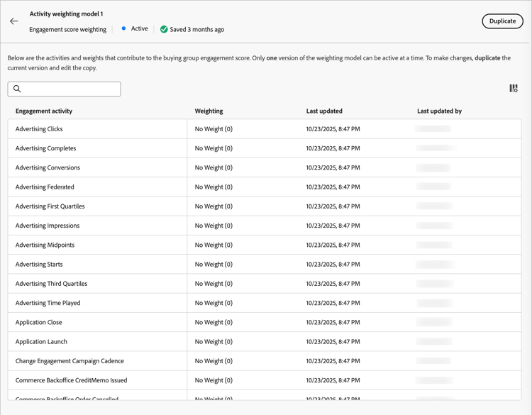The image size is (532, 415).
Task: Click the Last updated column header
Action: tap(324, 111)
